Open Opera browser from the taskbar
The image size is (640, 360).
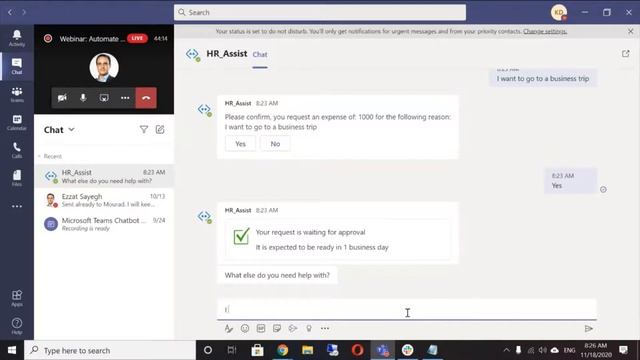coord(358,350)
